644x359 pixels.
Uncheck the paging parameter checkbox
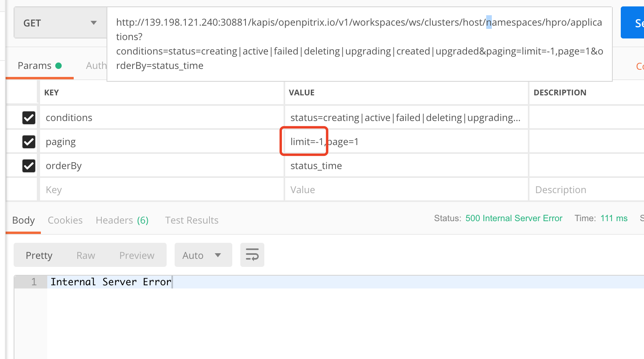(x=29, y=142)
